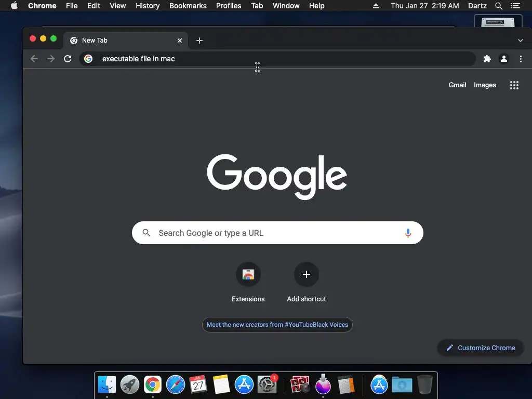This screenshot has width=532, height=399.
Task: Click the Google icon in the address bar
Action: (88, 59)
